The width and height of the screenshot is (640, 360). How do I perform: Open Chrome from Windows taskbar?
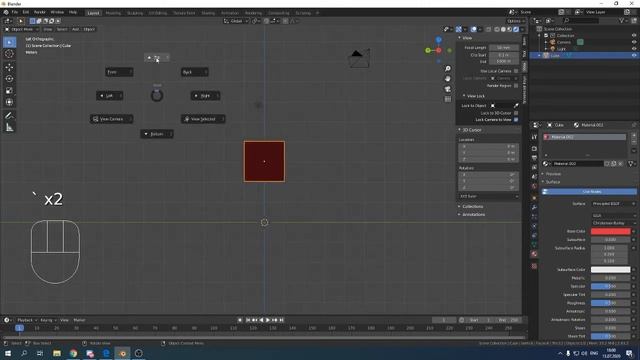click(x=73, y=353)
